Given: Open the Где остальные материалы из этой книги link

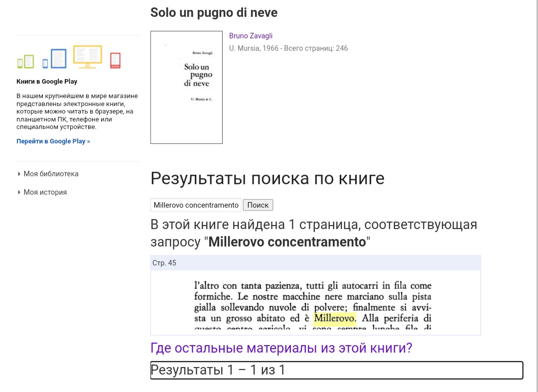Looking at the screenshot, I should tap(281, 348).
